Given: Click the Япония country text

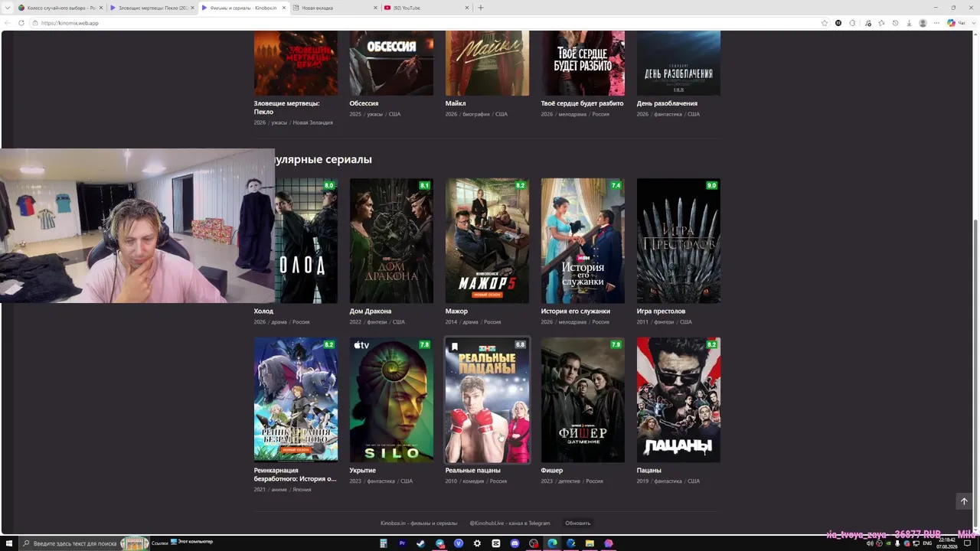Looking at the screenshot, I should [x=302, y=490].
